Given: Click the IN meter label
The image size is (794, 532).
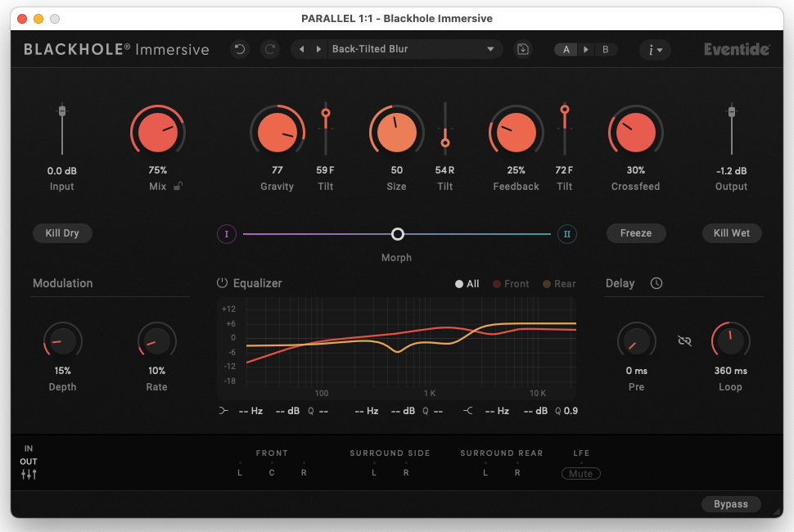Looking at the screenshot, I should (29, 449).
